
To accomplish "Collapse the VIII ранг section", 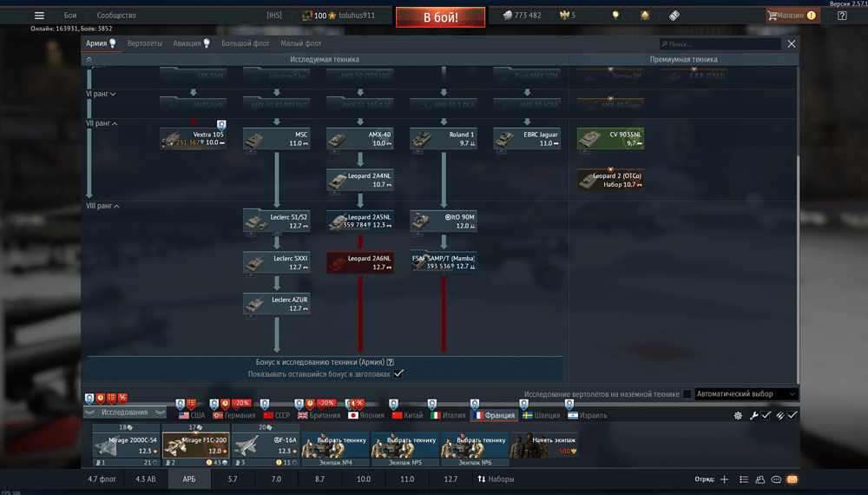I will click(x=102, y=206).
